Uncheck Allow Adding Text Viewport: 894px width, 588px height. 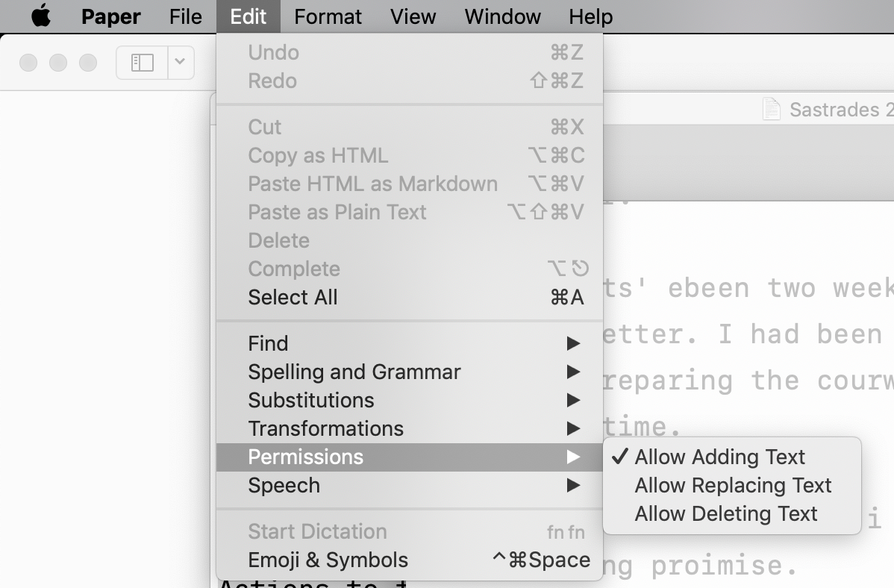click(731, 457)
